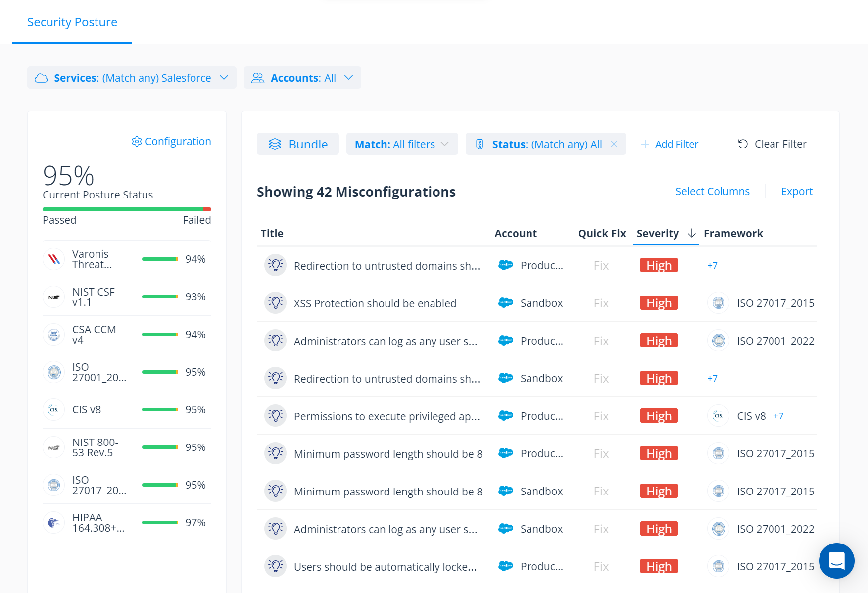Click CIS logo in Permissions to execute row
The image size is (868, 593).
pos(719,416)
